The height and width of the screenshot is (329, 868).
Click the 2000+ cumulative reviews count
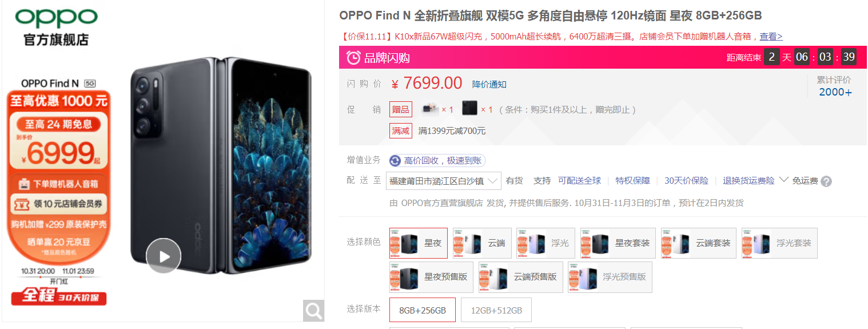pos(835,92)
